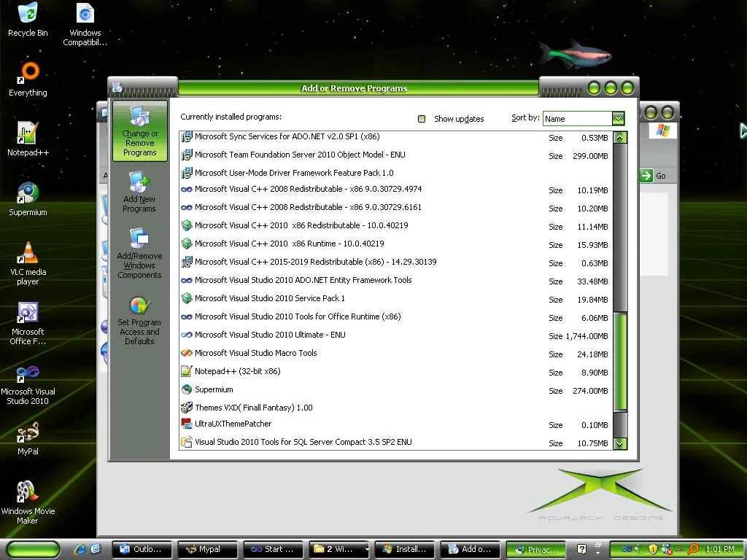Switch to Install taskbar button
Screen dimensions: 747x560
(405, 549)
